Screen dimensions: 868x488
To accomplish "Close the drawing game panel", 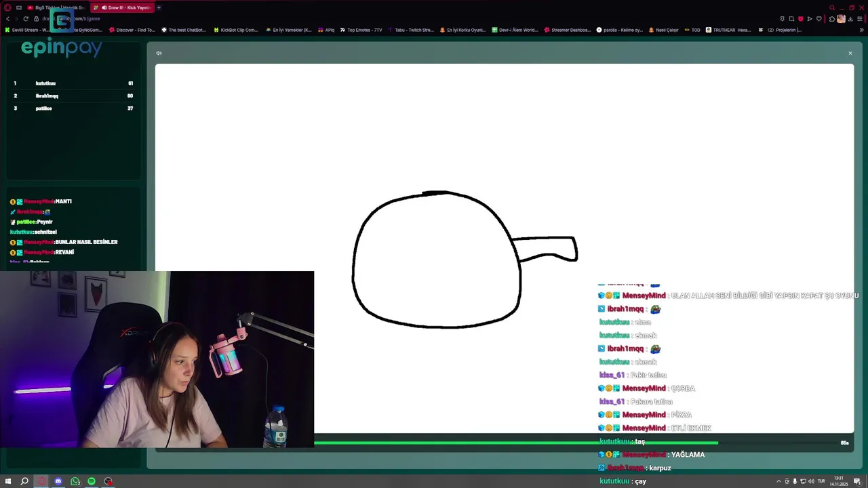I will [850, 53].
